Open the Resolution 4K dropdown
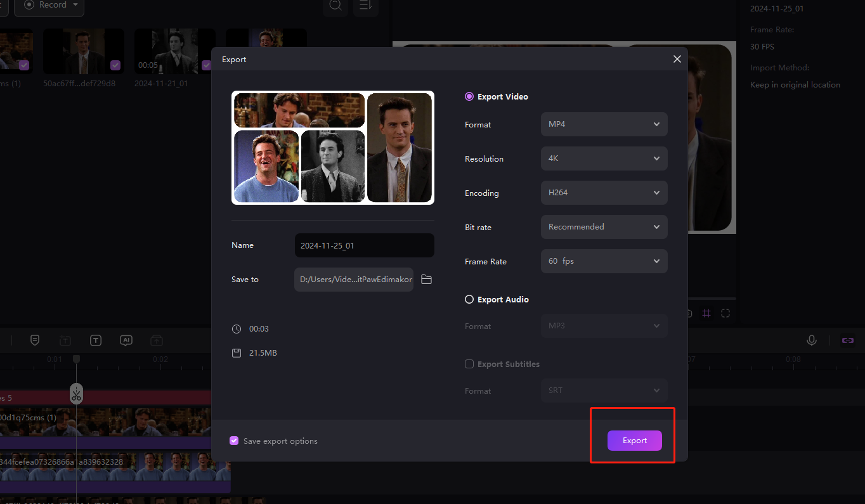The width and height of the screenshot is (865, 504). 604,158
